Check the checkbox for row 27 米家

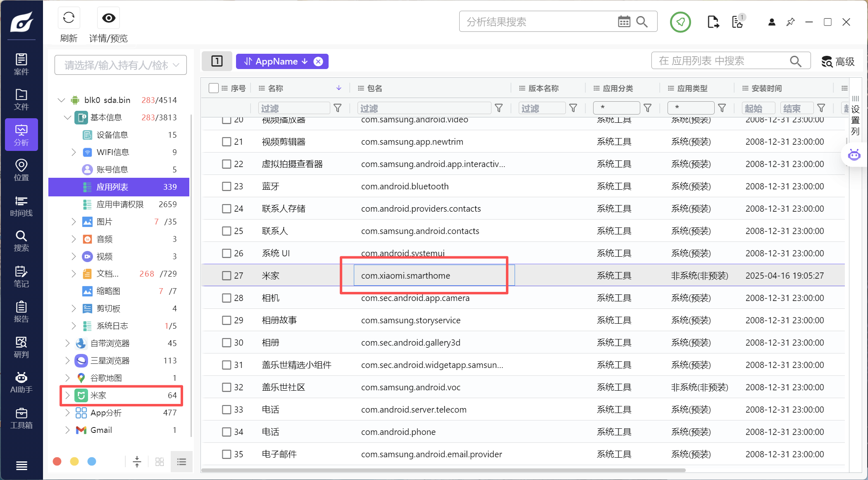(227, 276)
